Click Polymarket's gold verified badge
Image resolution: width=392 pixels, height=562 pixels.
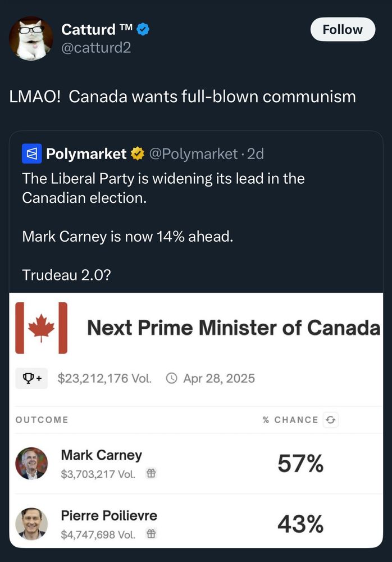(136, 153)
